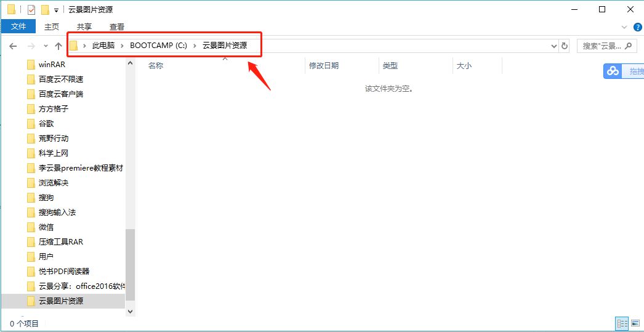Click navigation pane scroll down arrow
The image size is (644, 332).
tap(130, 311)
